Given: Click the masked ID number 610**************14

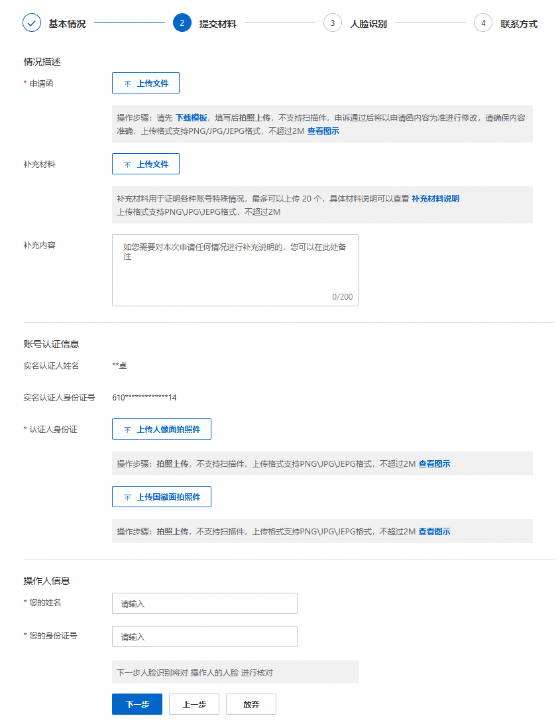Looking at the screenshot, I should pos(144,397).
